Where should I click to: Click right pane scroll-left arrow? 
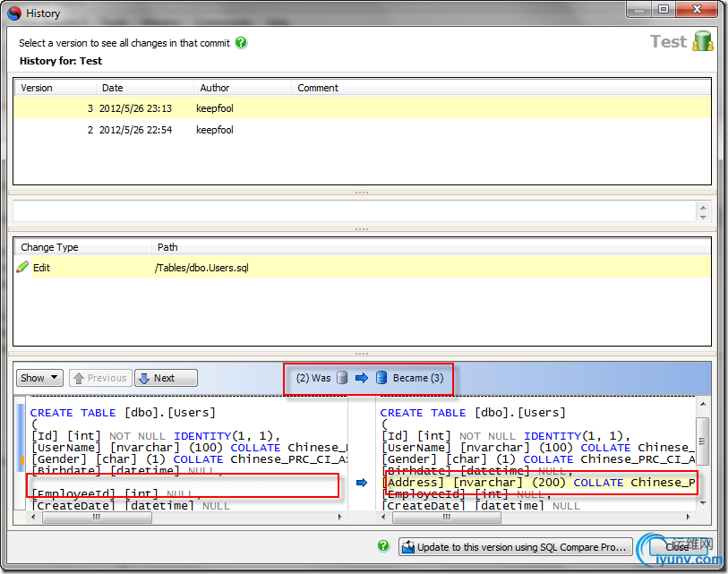point(383,517)
